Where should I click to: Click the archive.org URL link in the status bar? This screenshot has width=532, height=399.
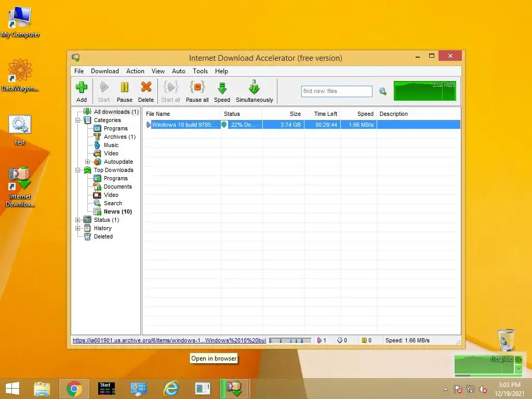point(169,340)
